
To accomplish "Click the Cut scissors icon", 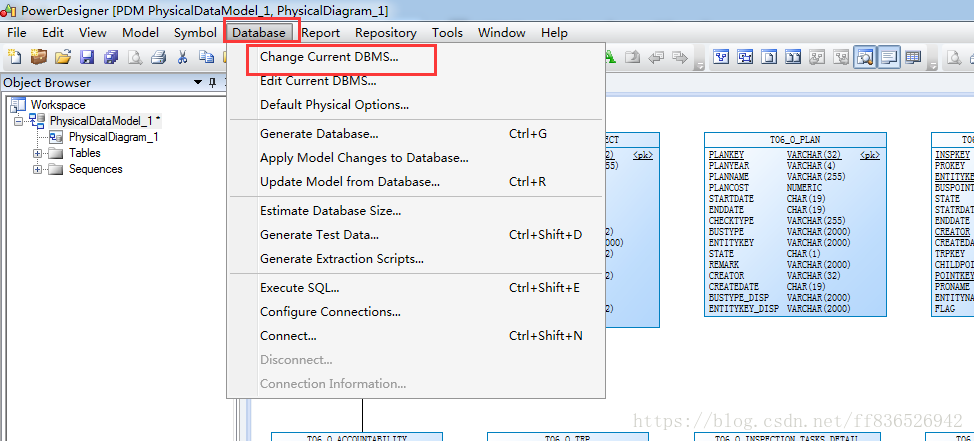I will click(x=182, y=57).
